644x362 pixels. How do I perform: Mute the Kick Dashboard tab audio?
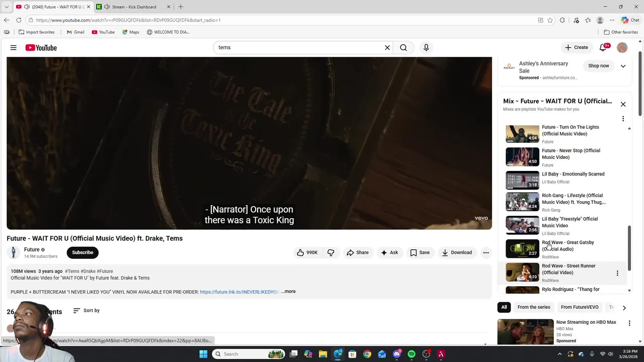[x=107, y=7]
